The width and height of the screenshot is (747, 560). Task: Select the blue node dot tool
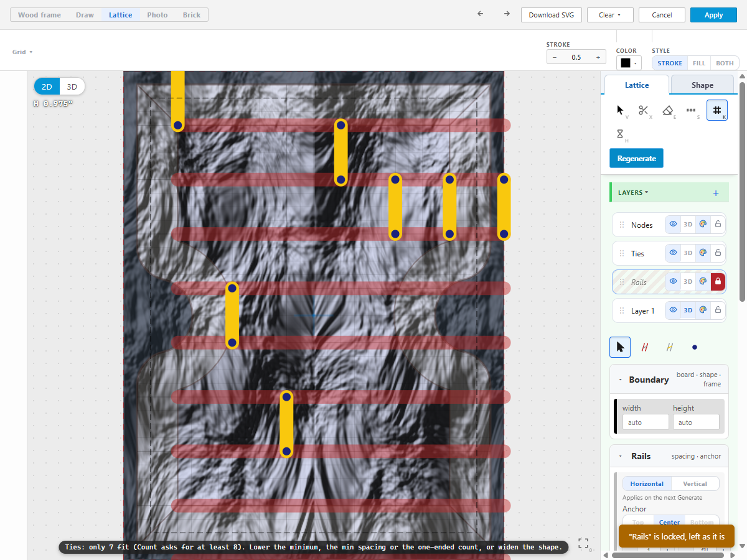click(695, 347)
